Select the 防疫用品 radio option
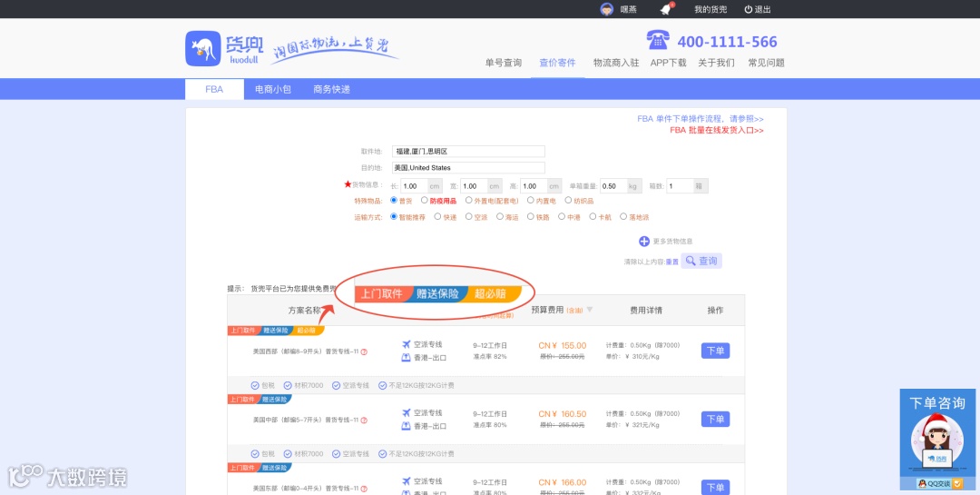980x495 pixels. [425, 201]
